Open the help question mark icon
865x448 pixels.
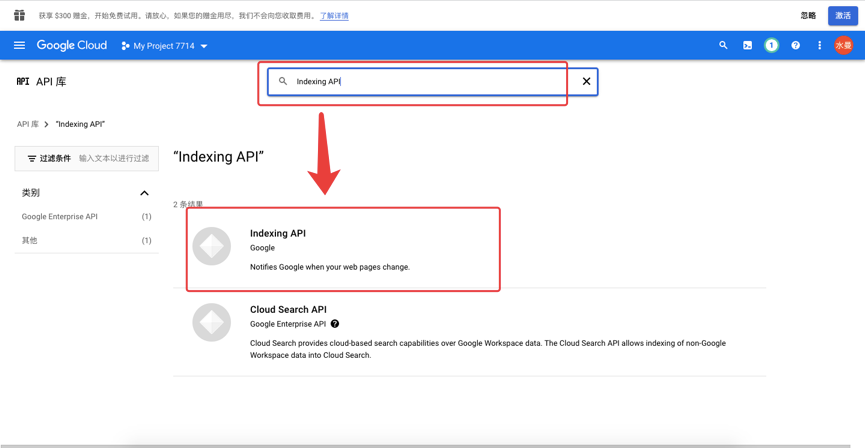click(x=795, y=45)
